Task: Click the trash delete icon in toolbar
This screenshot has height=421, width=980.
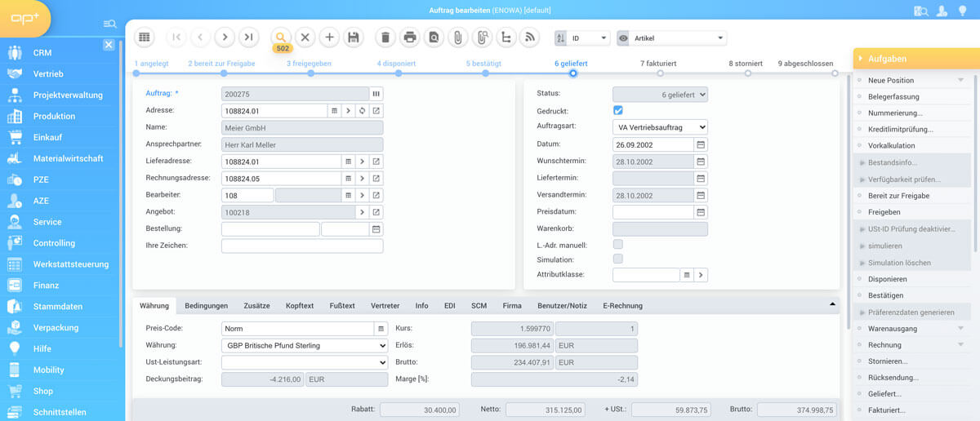Action: click(x=386, y=37)
